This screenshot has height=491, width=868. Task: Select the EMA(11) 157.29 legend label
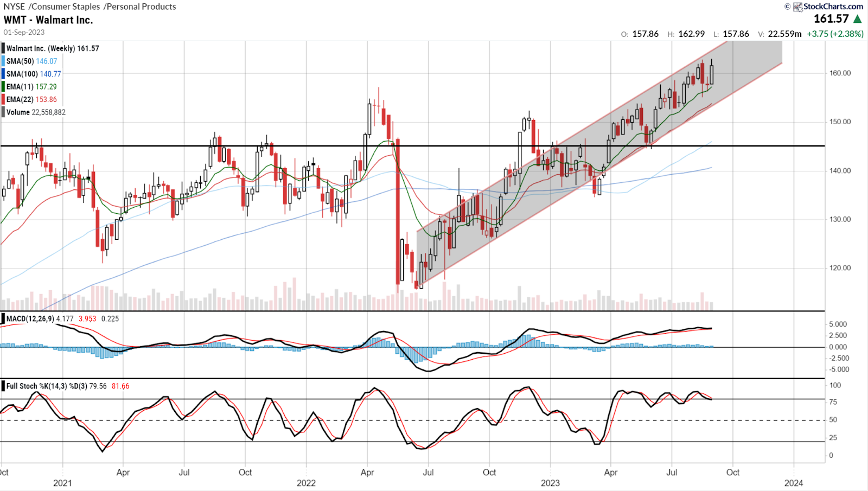click(x=31, y=87)
